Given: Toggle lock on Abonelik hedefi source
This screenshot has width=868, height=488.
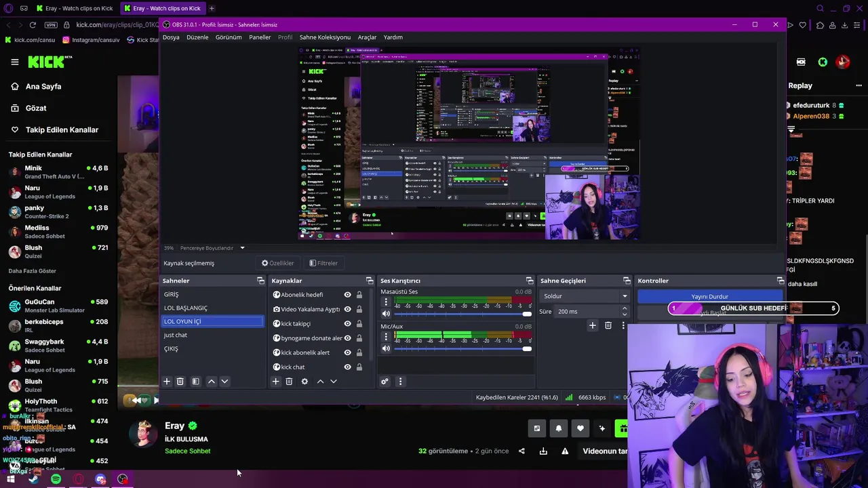Looking at the screenshot, I should (x=359, y=295).
